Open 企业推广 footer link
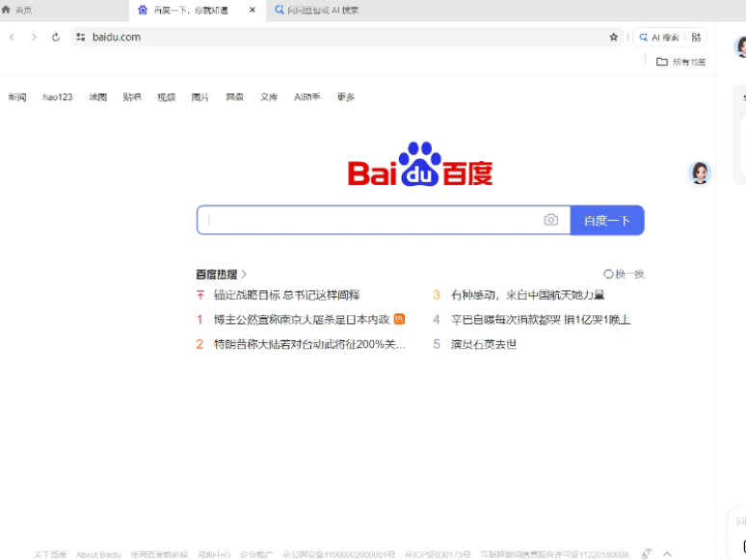Viewport: 746px width, 560px height. pos(257,555)
